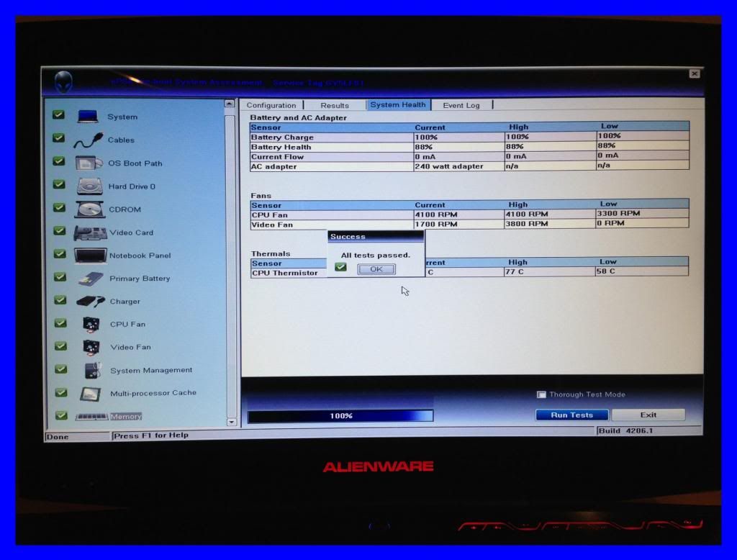Click the device list scroll down arrow
This screenshot has width=737, height=560.
231,423
